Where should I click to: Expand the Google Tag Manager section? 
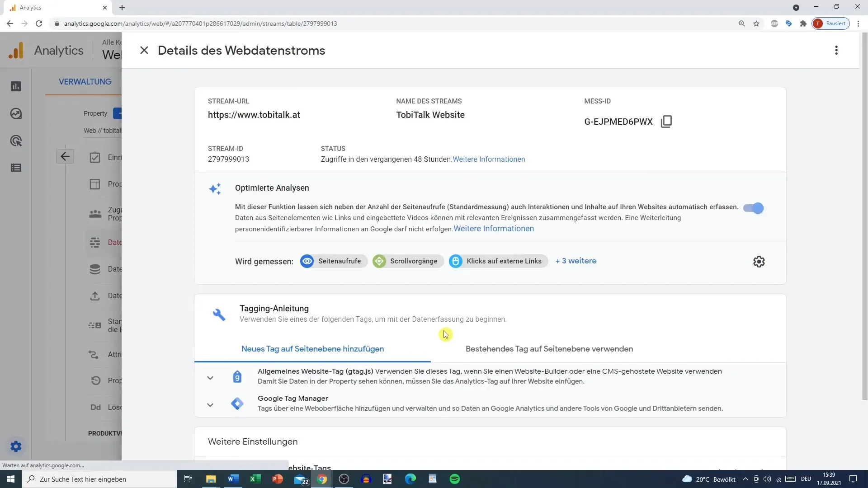210,404
